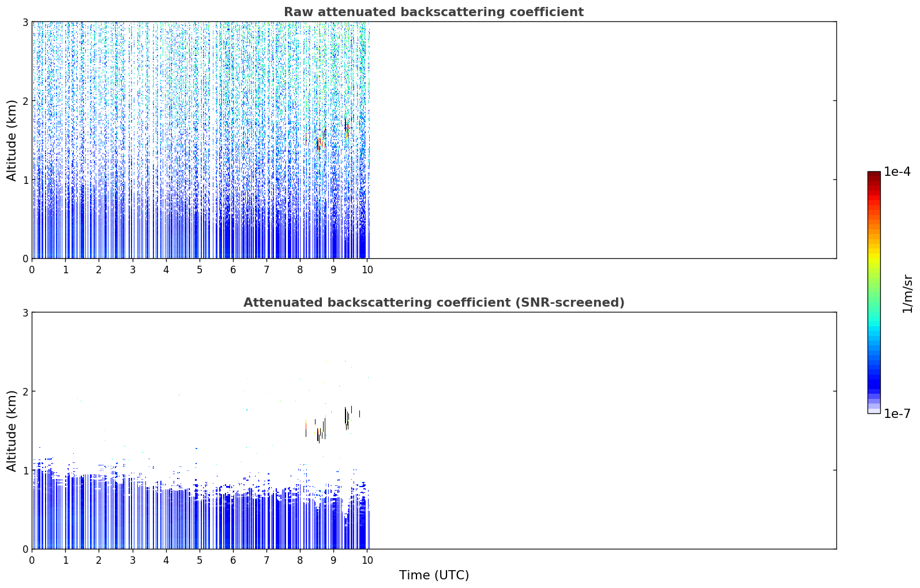
Task: Click the lower plot 'Altitude (km)' label
Action: pos(12,431)
